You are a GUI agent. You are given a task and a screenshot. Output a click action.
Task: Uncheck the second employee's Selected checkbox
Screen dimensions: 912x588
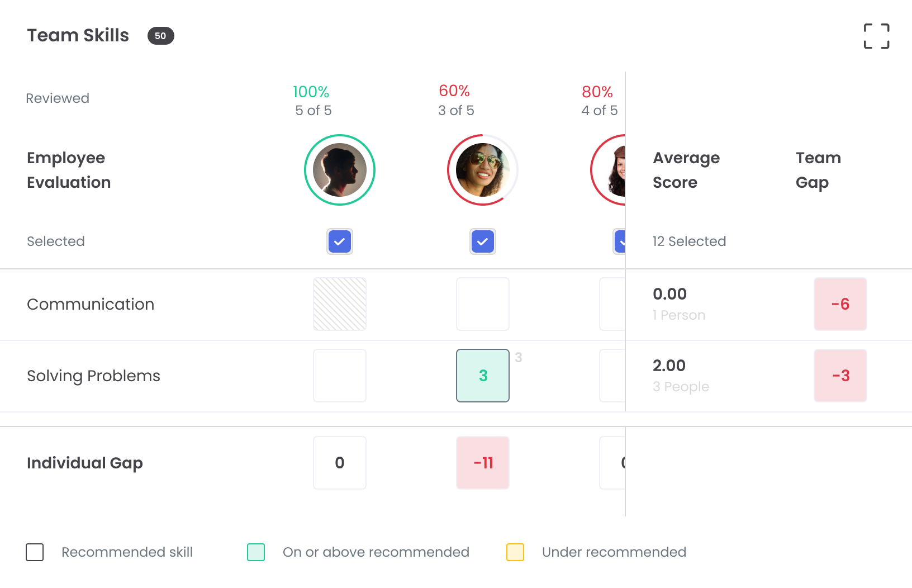tap(483, 242)
